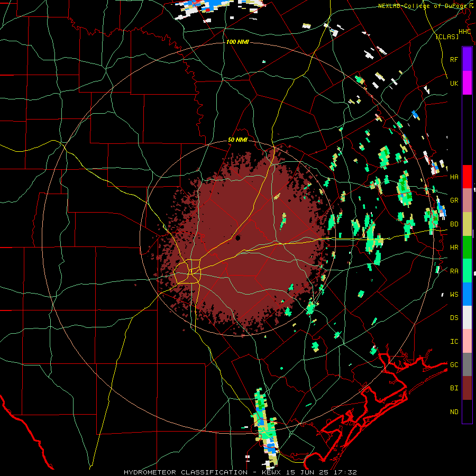Click the UK legend label
Viewport: 476px width, 476px height.
(x=454, y=83)
